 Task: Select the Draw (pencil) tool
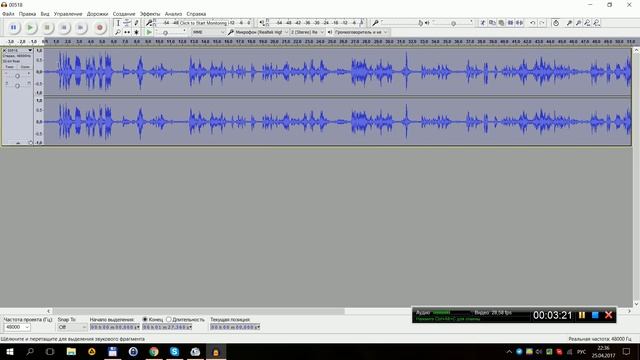pos(136,23)
